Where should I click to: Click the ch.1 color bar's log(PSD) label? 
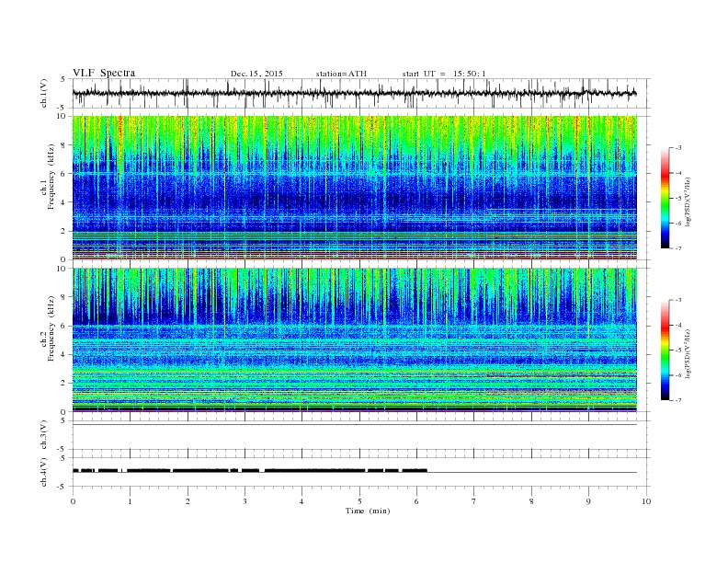point(688,201)
